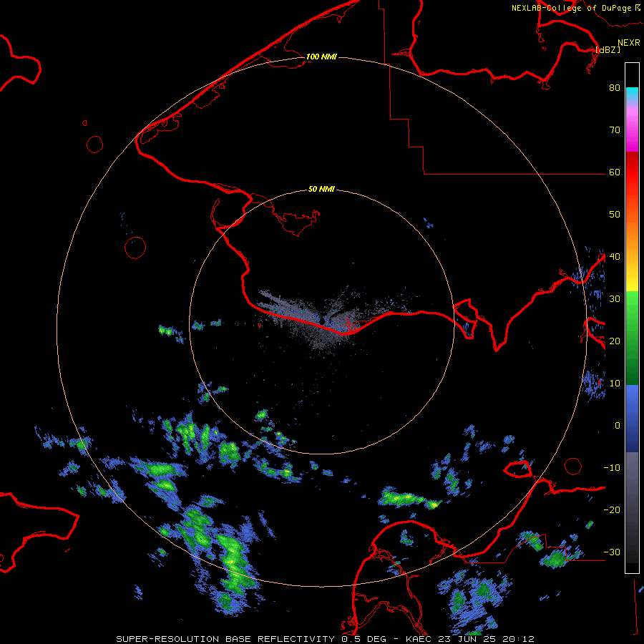Click the "60" value on the dBZ scale
The image size is (644, 644).
tap(615, 172)
